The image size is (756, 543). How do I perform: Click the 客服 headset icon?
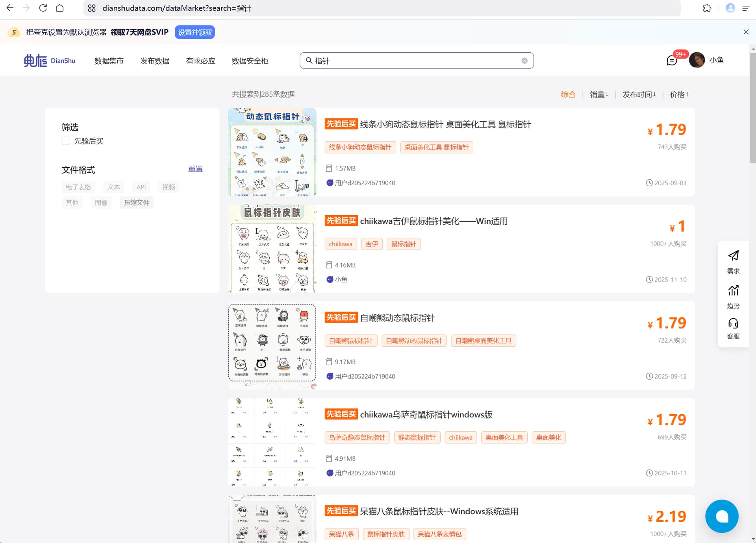733,324
